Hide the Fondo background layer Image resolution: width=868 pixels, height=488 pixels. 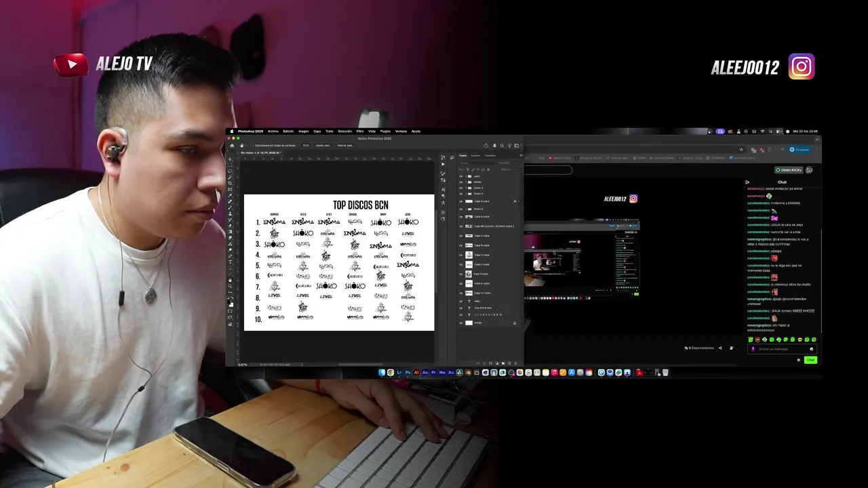461,323
